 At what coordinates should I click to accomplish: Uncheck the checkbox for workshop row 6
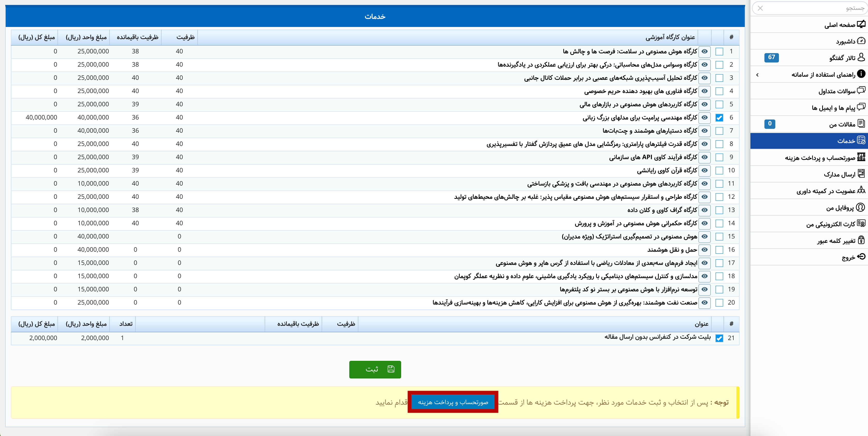(719, 118)
